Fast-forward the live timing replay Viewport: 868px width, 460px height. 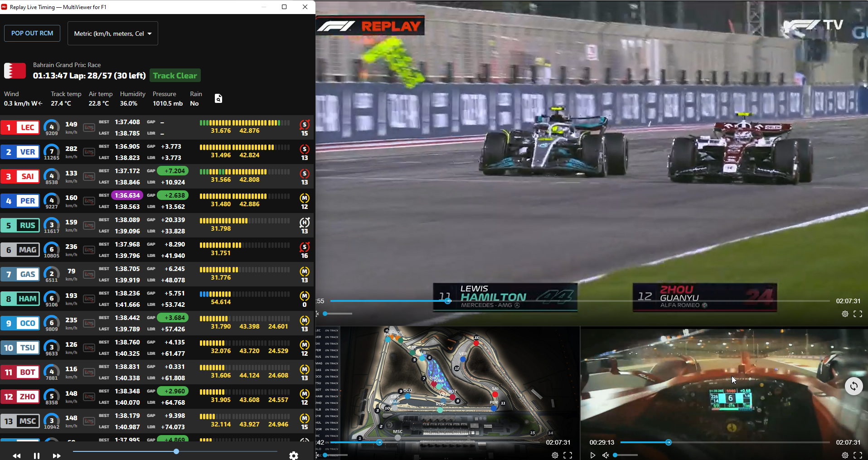(57, 455)
